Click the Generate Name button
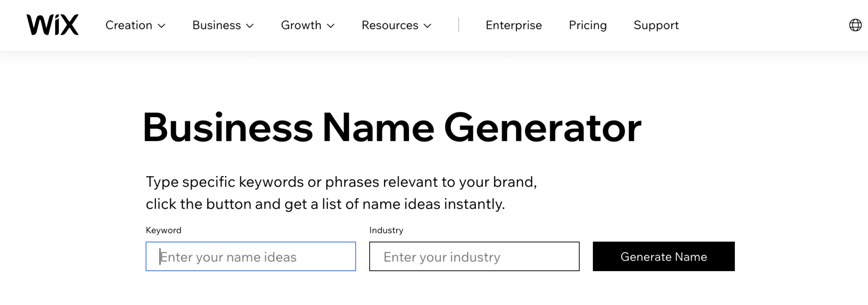Image resolution: width=868 pixels, height=305 pixels. [x=663, y=256]
